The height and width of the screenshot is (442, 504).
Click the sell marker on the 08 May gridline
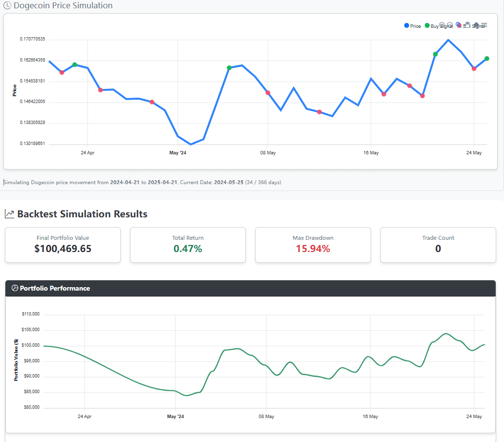point(268,93)
